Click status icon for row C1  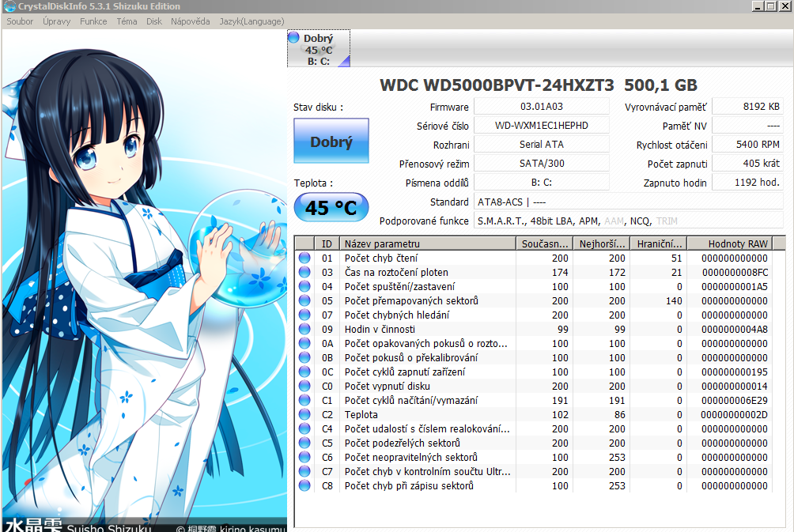304,400
